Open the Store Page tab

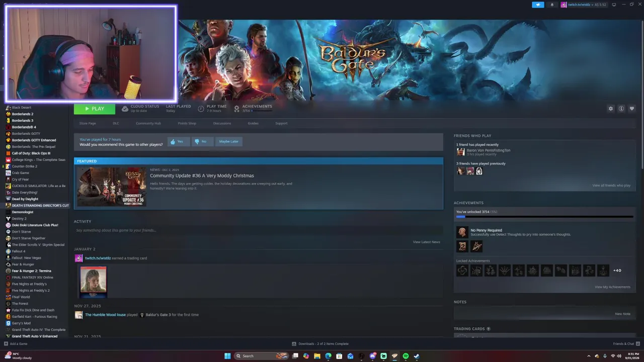coord(88,123)
